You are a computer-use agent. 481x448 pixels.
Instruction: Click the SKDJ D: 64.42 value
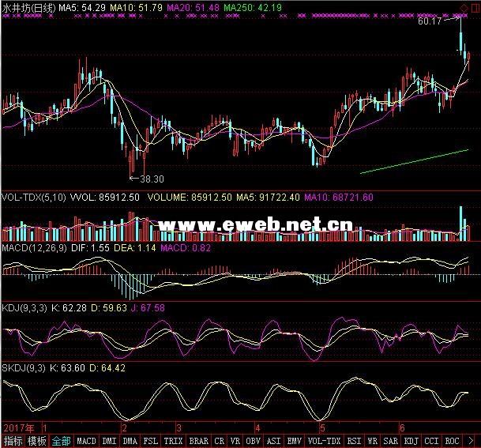(x=107, y=367)
